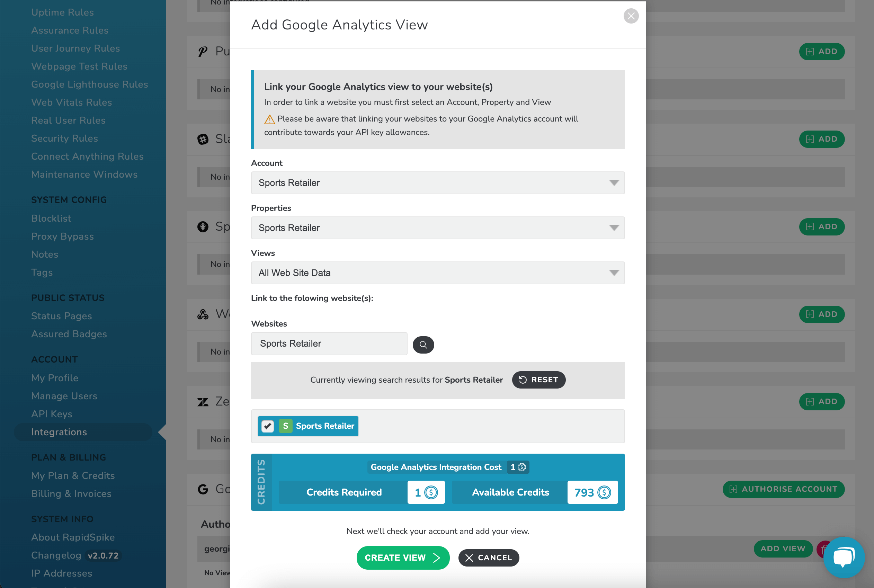Close the Add Google Analytics View dialog
The width and height of the screenshot is (874, 588).
pos(631,16)
